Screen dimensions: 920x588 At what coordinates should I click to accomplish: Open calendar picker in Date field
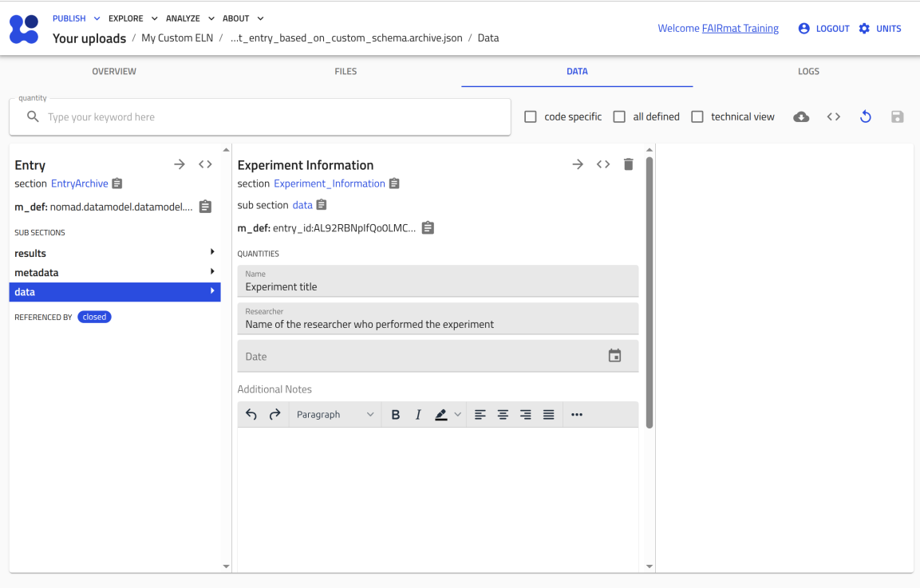[614, 356]
